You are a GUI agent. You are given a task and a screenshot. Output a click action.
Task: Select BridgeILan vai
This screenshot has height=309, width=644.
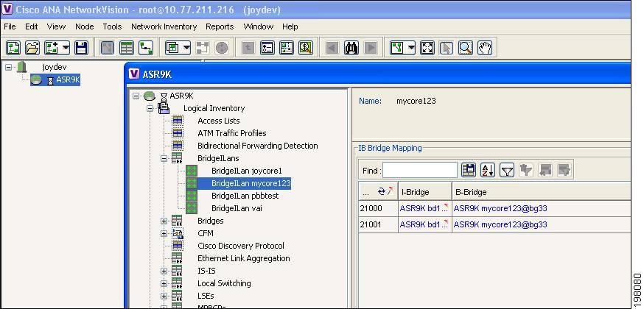[237, 209]
